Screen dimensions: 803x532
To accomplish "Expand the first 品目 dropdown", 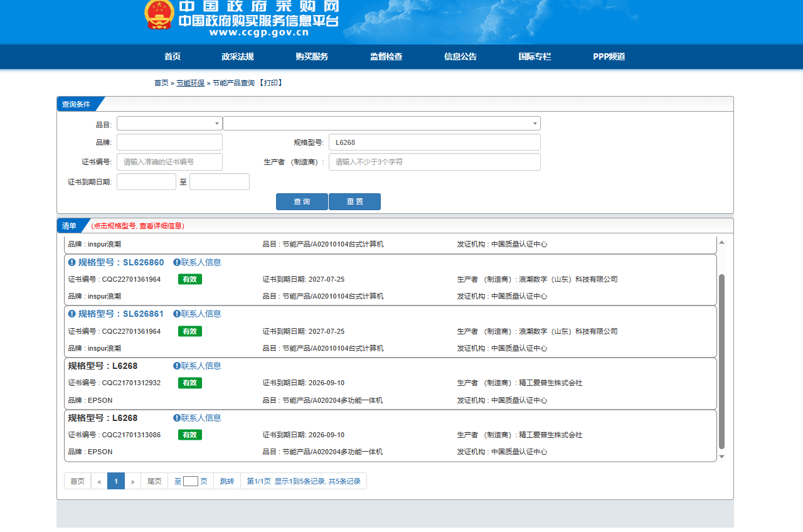I will click(169, 124).
